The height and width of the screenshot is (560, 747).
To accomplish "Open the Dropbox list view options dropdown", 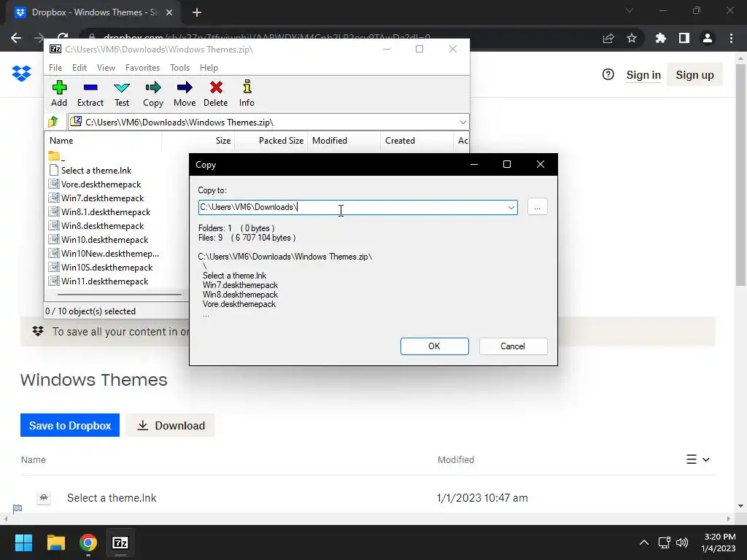I will point(698,459).
